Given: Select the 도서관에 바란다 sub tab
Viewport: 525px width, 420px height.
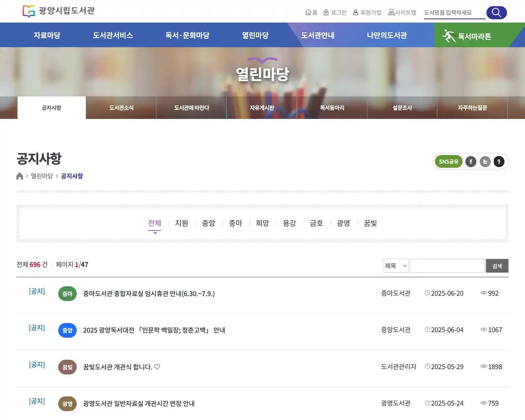Looking at the screenshot, I should click(x=192, y=108).
